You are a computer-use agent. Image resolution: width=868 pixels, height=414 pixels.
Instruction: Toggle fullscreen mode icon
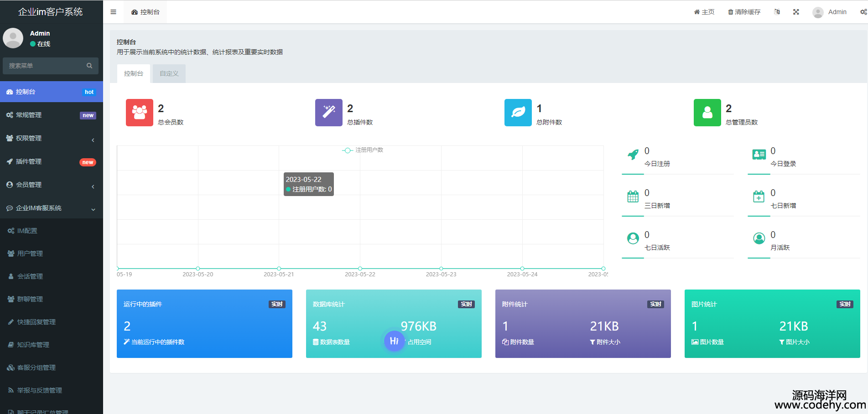796,12
